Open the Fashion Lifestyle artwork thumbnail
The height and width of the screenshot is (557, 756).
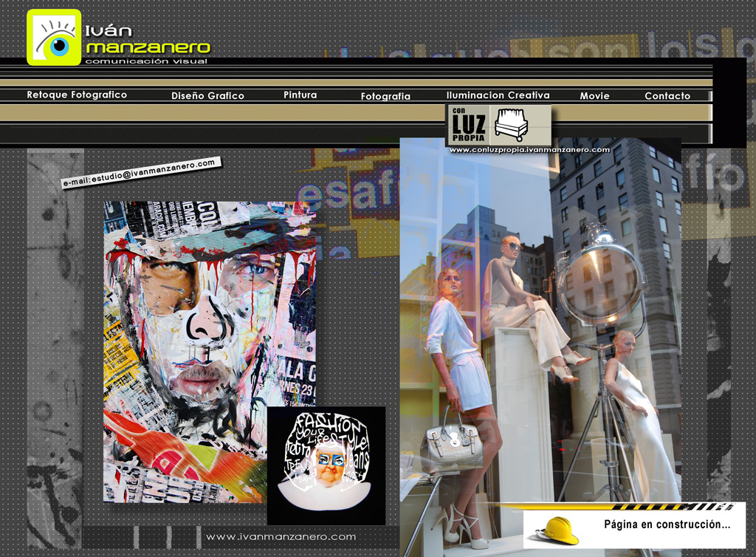coord(326,465)
